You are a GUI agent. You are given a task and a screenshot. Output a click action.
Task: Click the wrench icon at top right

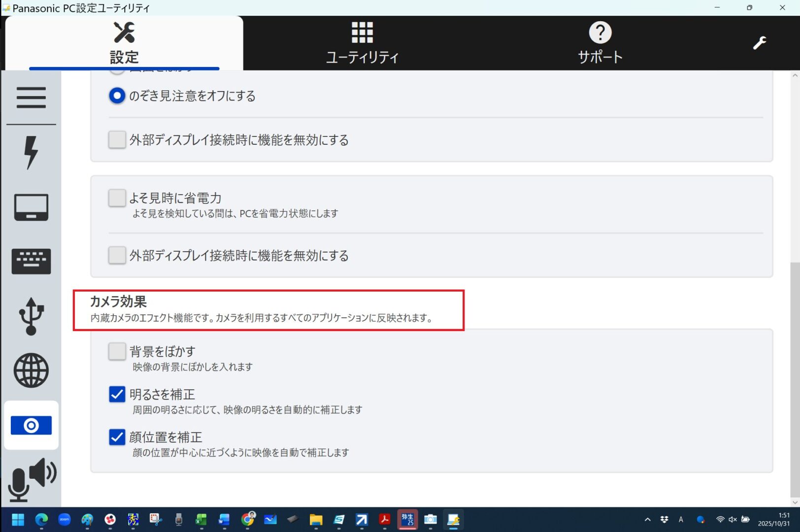pos(759,43)
